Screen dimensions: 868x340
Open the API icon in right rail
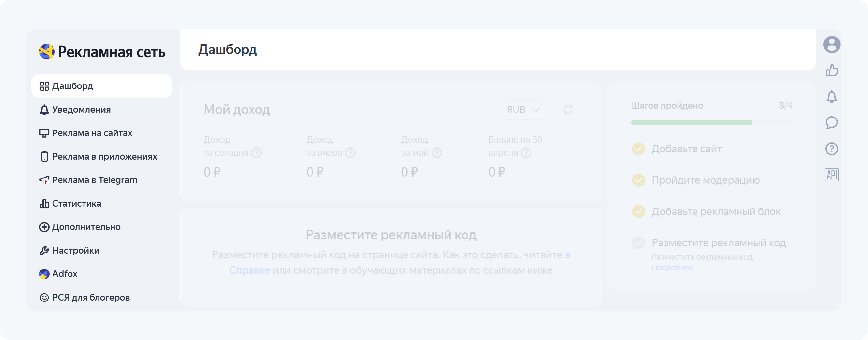(x=831, y=175)
